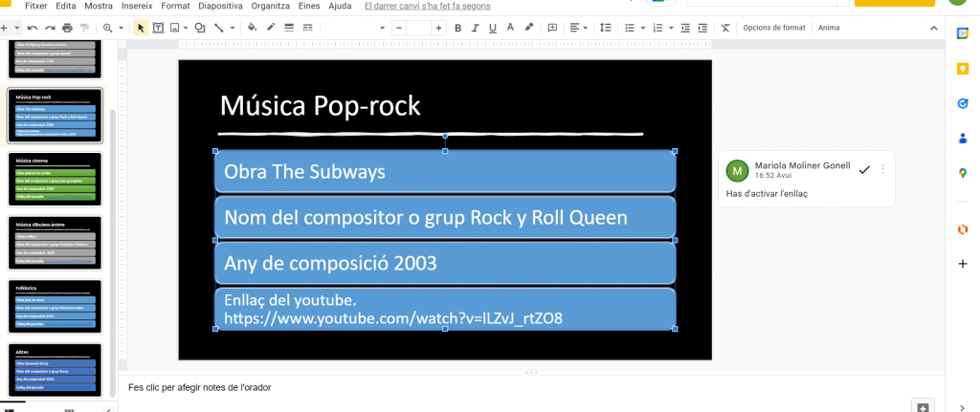Mark Mariola's comment as resolved
Screen dimensions: 980x412
pos(864,169)
